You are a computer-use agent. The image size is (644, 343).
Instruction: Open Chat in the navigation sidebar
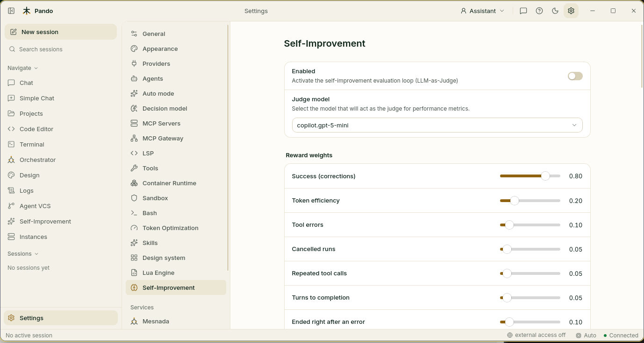click(61, 83)
